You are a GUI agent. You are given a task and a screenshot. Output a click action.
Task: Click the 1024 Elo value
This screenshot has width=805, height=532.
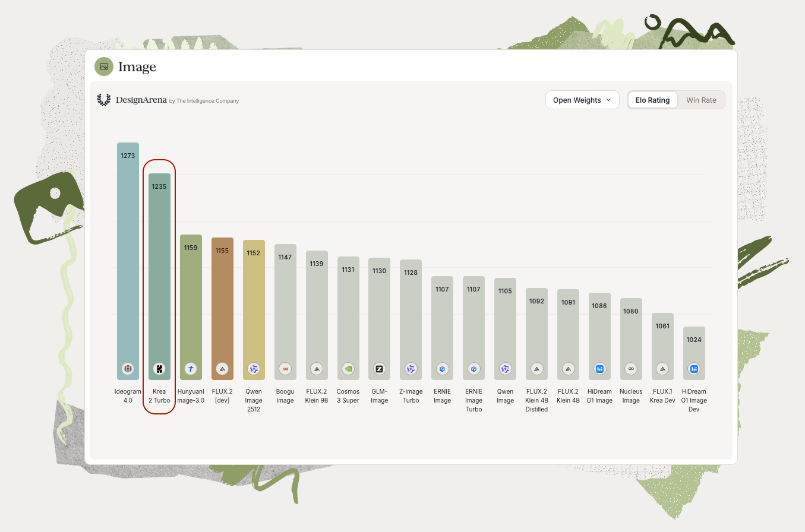click(694, 340)
